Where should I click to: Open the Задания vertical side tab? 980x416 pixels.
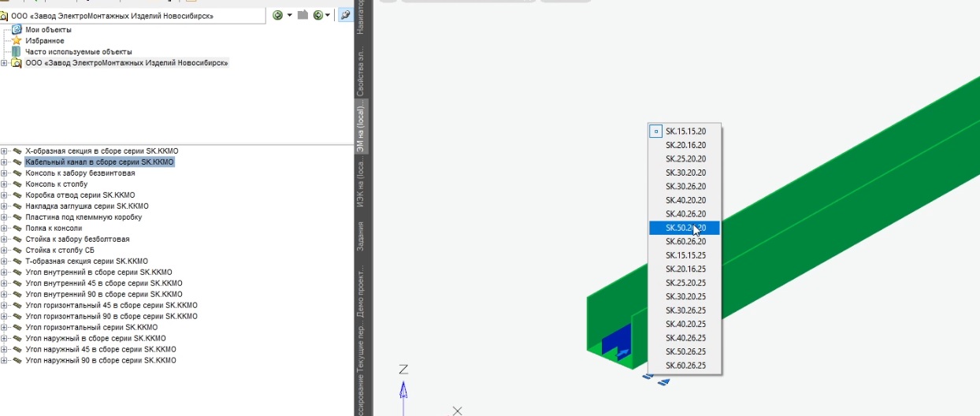tap(361, 236)
